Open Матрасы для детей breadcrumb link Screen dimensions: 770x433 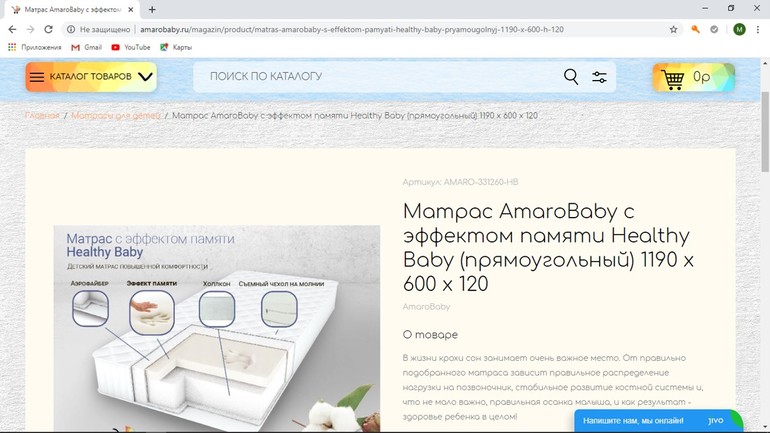point(116,116)
